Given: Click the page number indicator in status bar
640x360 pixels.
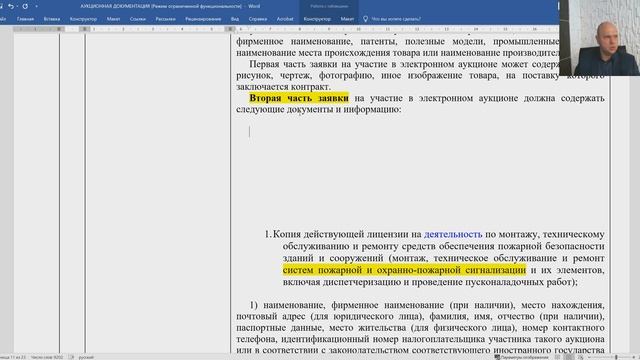Looking at the screenshot, I should pyautogui.click(x=13, y=357).
